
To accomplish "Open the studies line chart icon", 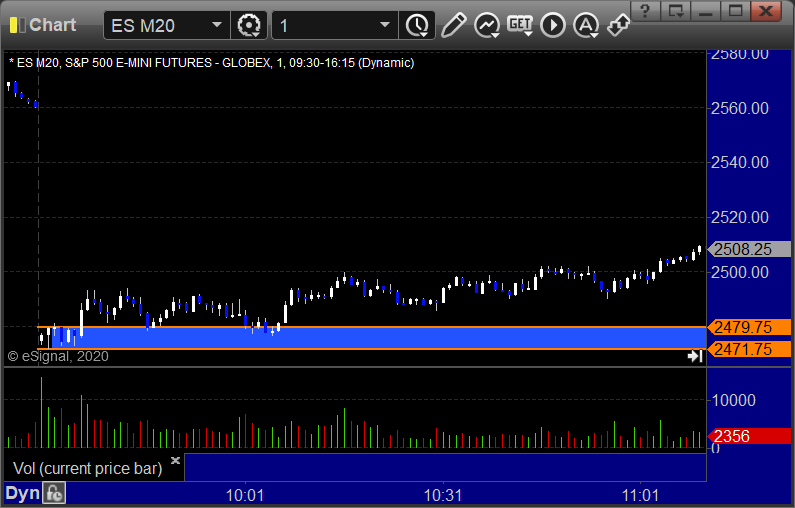I will click(x=487, y=25).
